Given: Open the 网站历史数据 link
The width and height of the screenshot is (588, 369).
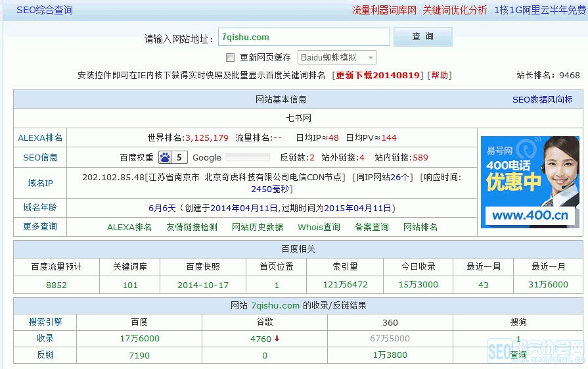Looking at the screenshot, I should coord(258,227).
